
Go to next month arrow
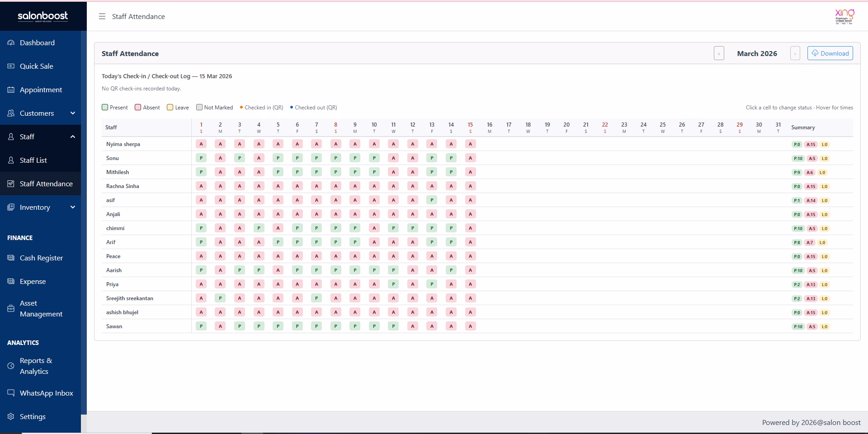pyautogui.click(x=795, y=53)
